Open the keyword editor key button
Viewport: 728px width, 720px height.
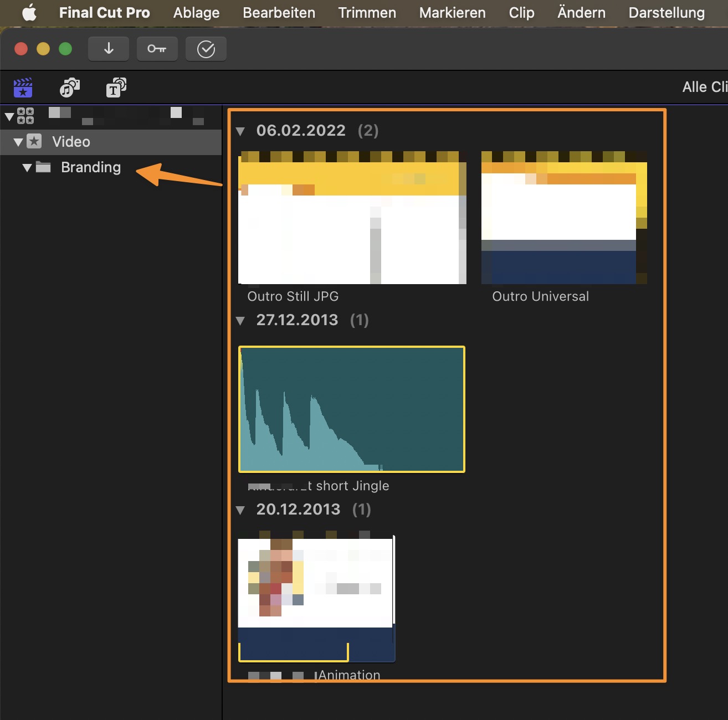click(x=157, y=49)
